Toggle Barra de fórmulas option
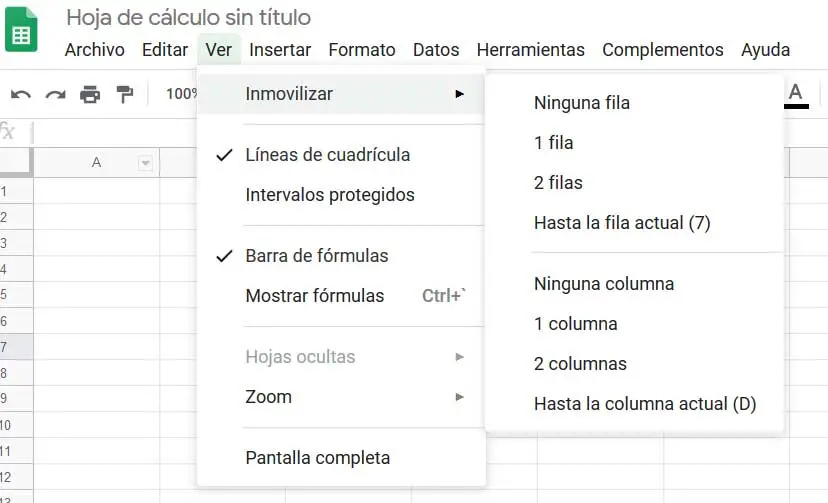Image resolution: width=828 pixels, height=503 pixels. [x=316, y=256]
